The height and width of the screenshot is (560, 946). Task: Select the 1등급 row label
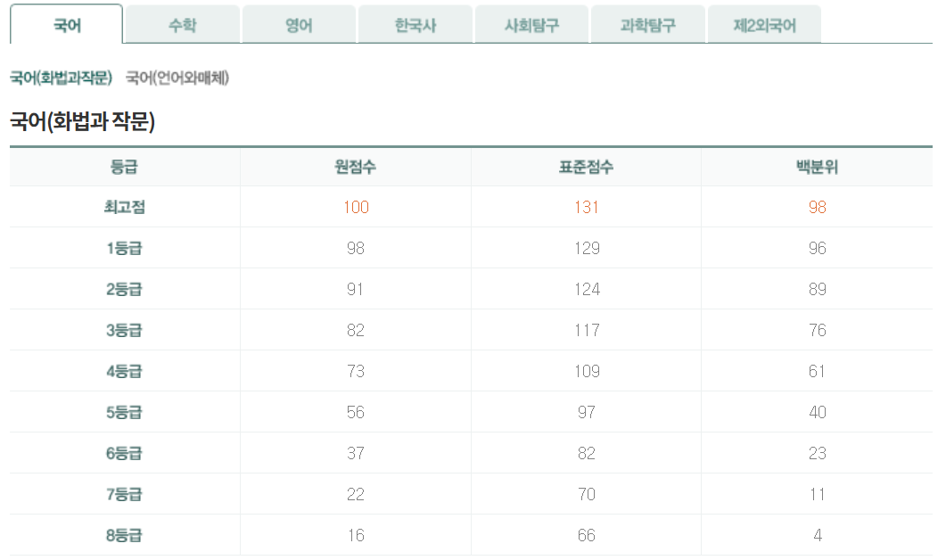[x=123, y=248]
